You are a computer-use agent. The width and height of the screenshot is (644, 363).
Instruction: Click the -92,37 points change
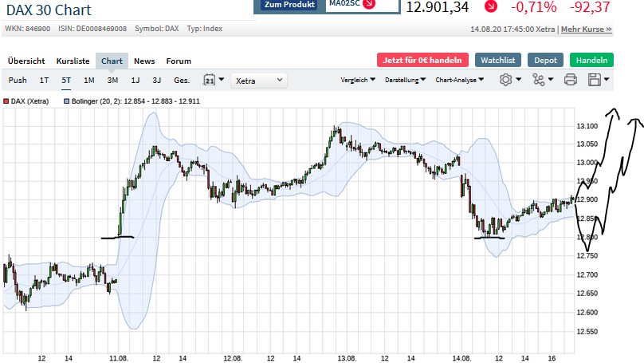(590, 7)
